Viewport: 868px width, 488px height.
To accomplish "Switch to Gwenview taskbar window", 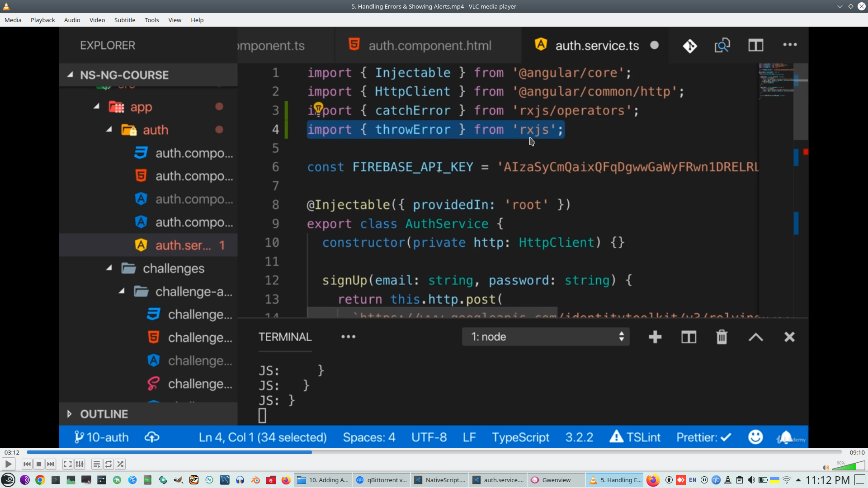I will (x=552, y=480).
